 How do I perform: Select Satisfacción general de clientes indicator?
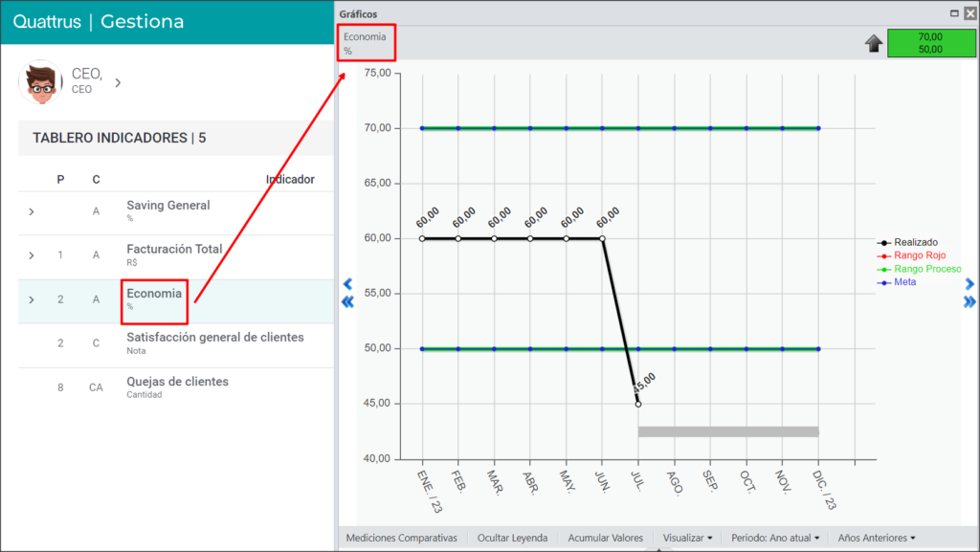pyautogui.click(x=215, y=337)
